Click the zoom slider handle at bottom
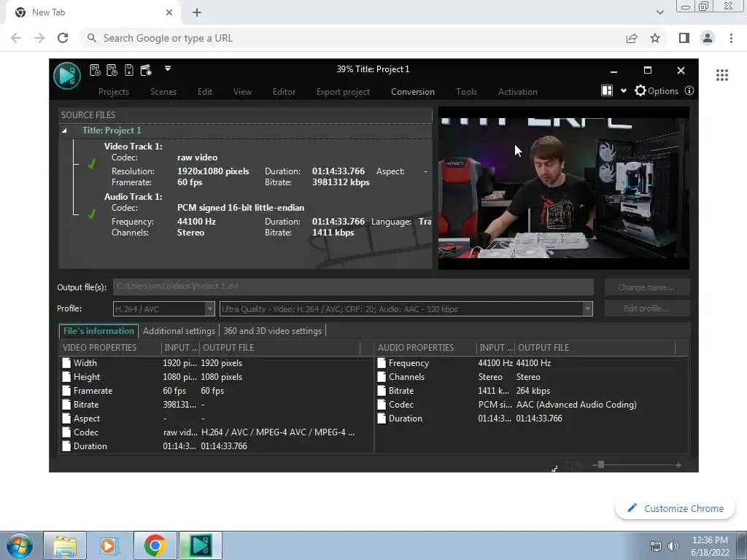Screen dimensions: 747x560 (x=601, y=464)
